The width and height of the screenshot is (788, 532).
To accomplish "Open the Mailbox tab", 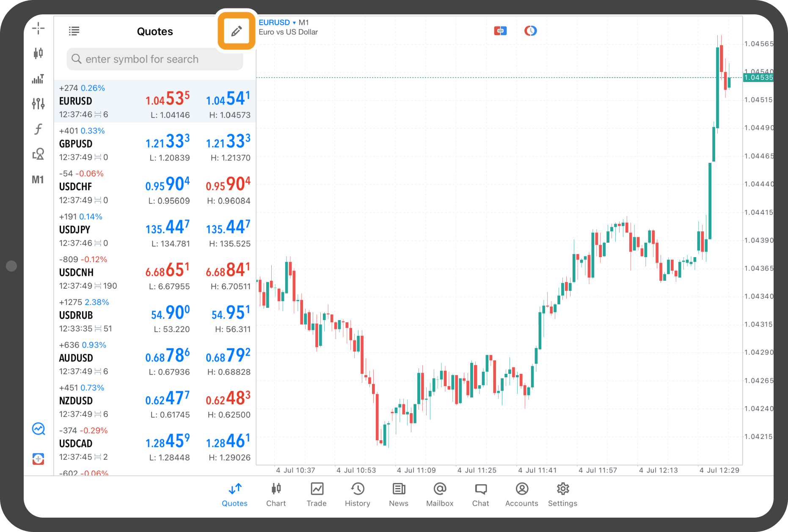I will click(440, 494).
